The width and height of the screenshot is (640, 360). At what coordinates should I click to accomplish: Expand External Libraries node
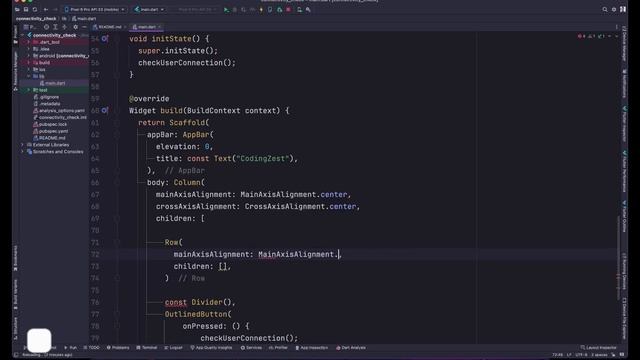pos(23,145)
